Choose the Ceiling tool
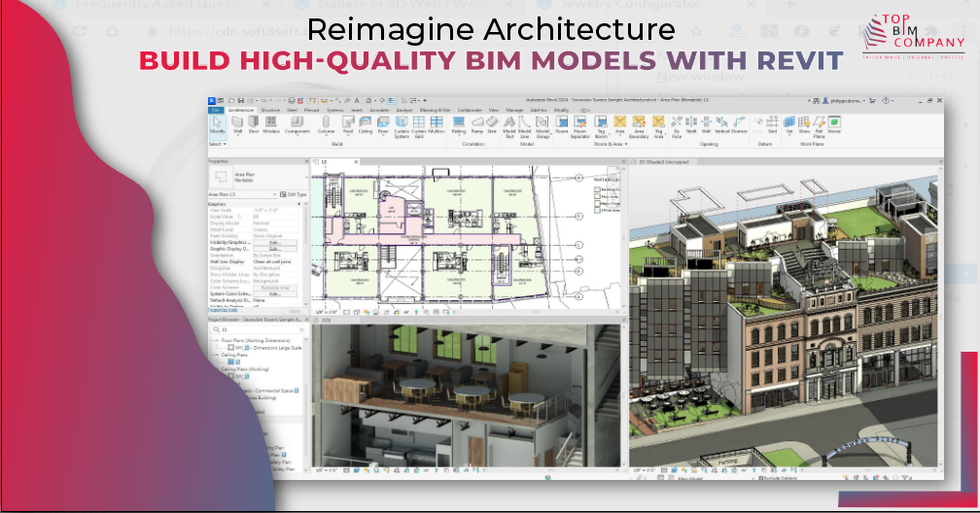 pos(365,124)
